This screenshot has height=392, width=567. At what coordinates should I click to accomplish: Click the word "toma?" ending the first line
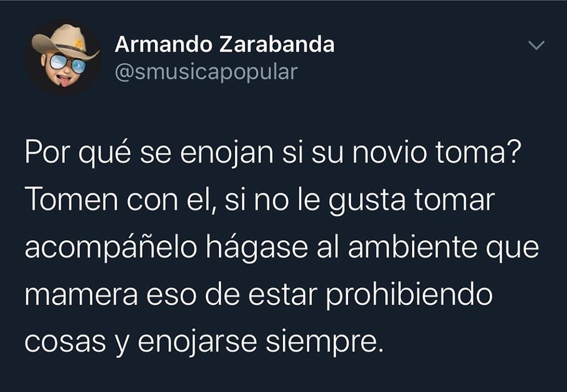[478, 152]
